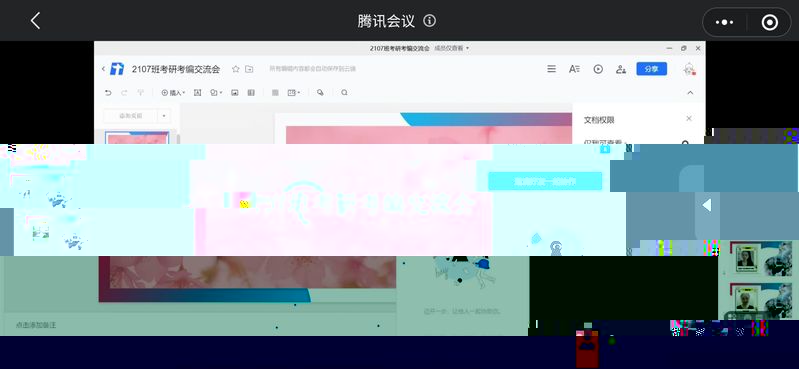
Task: Click the move-to-folder icon beside the star
Action: (x=249, y=69)
